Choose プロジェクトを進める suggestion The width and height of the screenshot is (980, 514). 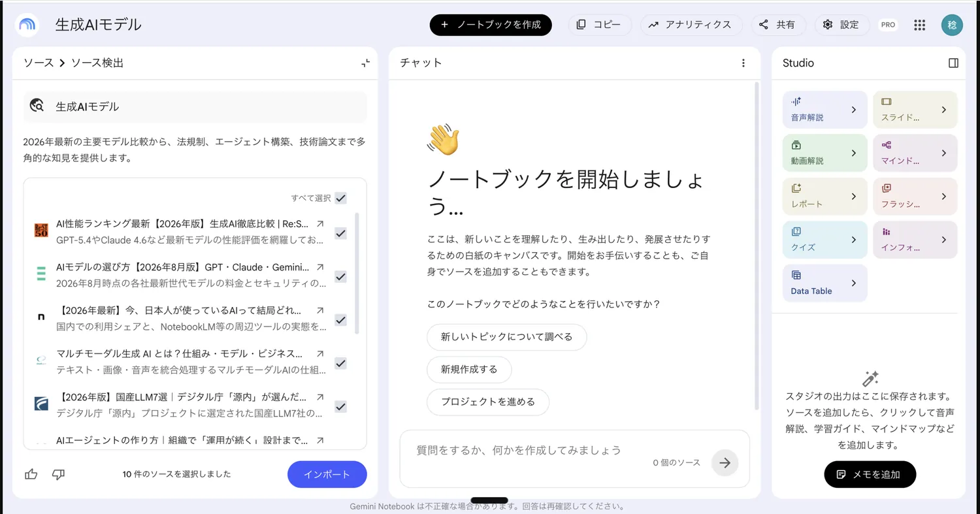tap(488, 402)
